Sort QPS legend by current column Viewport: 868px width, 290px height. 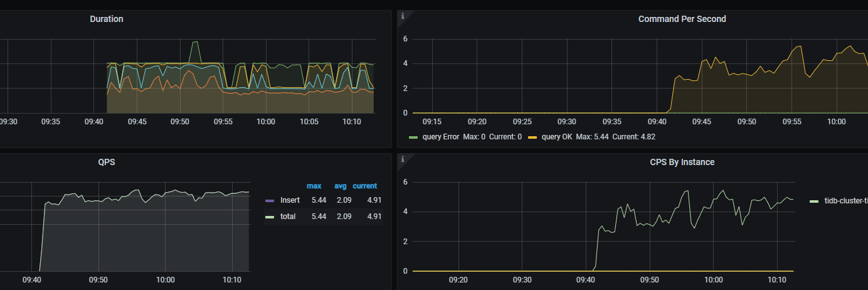pos(364,186)
